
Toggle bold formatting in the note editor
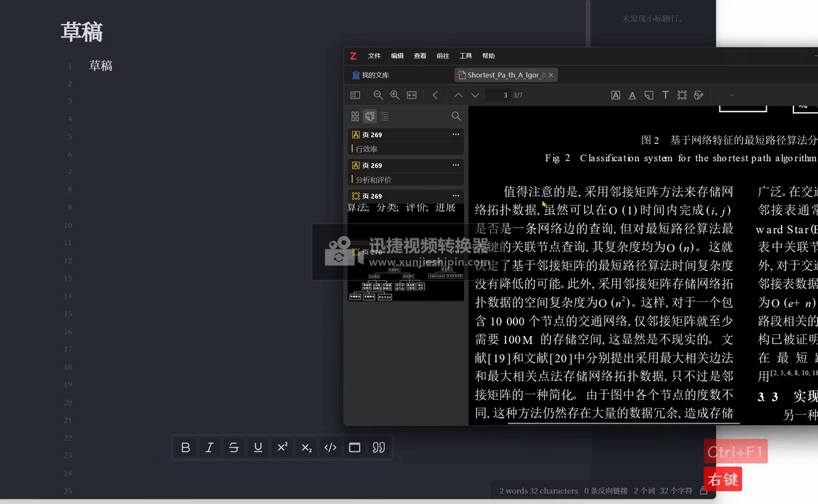[x=185, y=448]
